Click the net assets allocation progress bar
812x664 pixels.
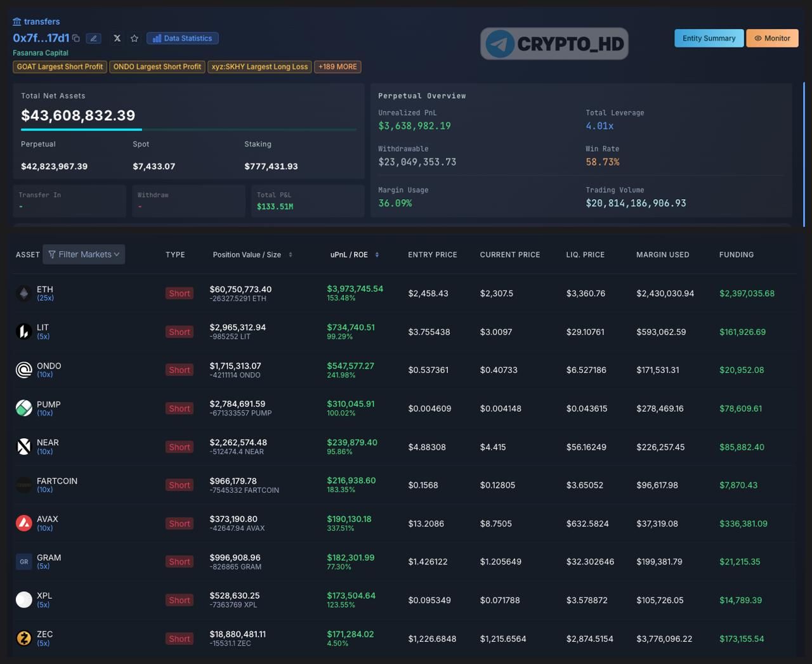coord(188,129)
